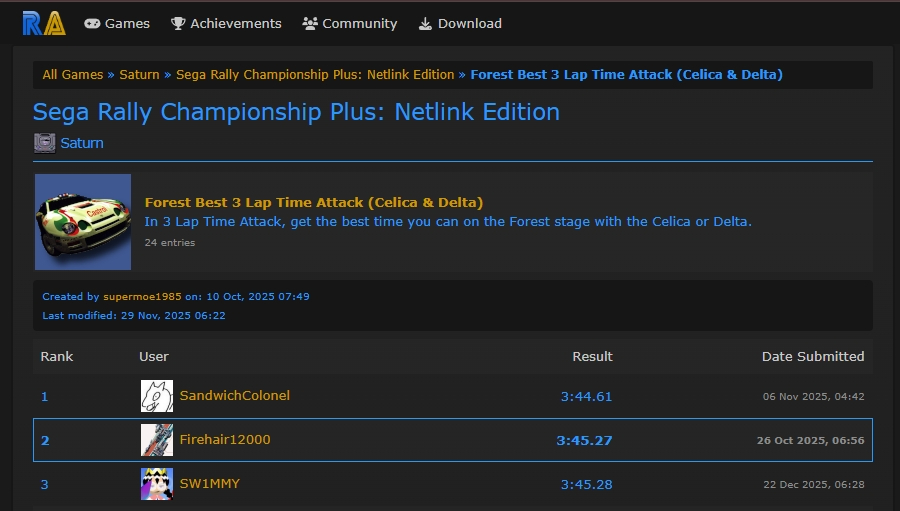Viewport: 900px width, 511px height.
Task: Open the Community dropdown menu
Action: point(349,23)
